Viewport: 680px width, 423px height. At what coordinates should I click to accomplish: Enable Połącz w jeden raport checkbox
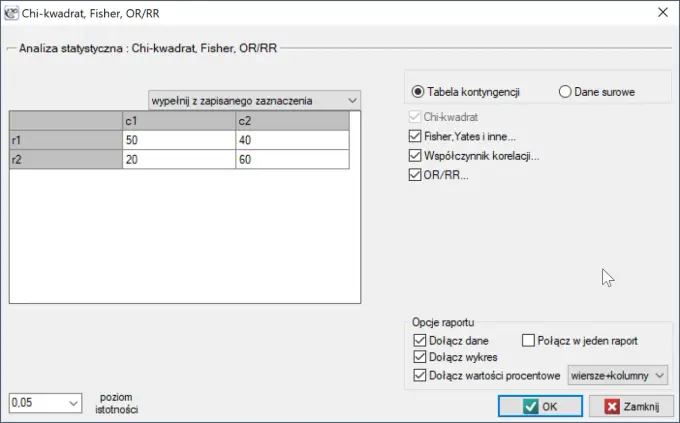(x=528, y=341)
